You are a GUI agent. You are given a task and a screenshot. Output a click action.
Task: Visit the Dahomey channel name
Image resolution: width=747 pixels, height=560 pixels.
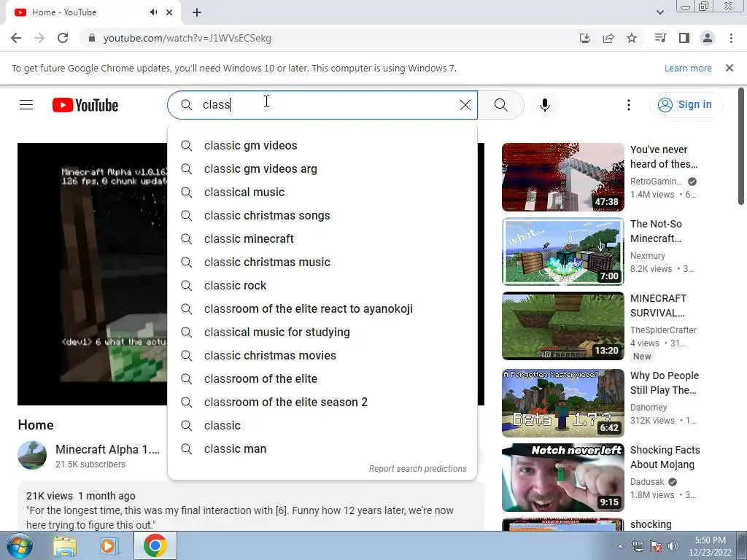649,407
